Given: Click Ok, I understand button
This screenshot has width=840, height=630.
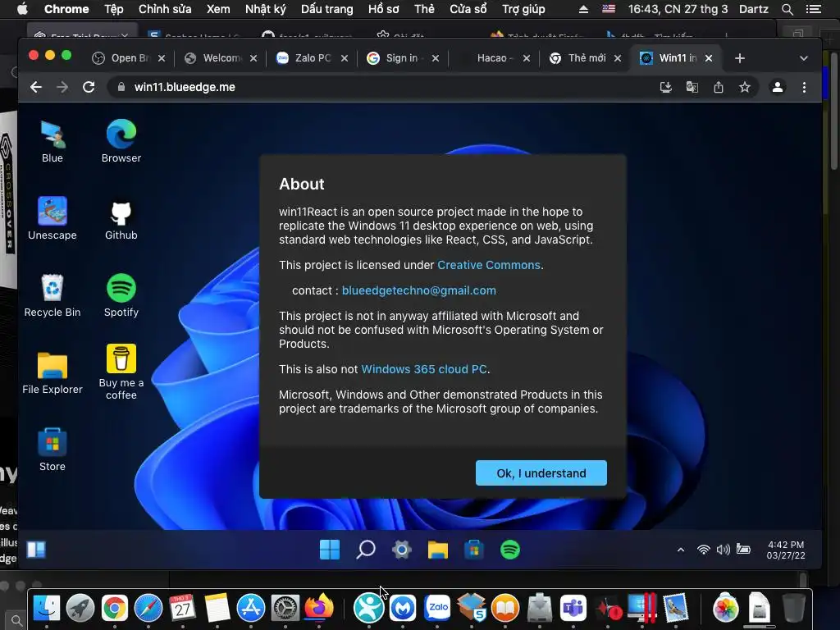Looking at the screenshot, I should [541, 473].
